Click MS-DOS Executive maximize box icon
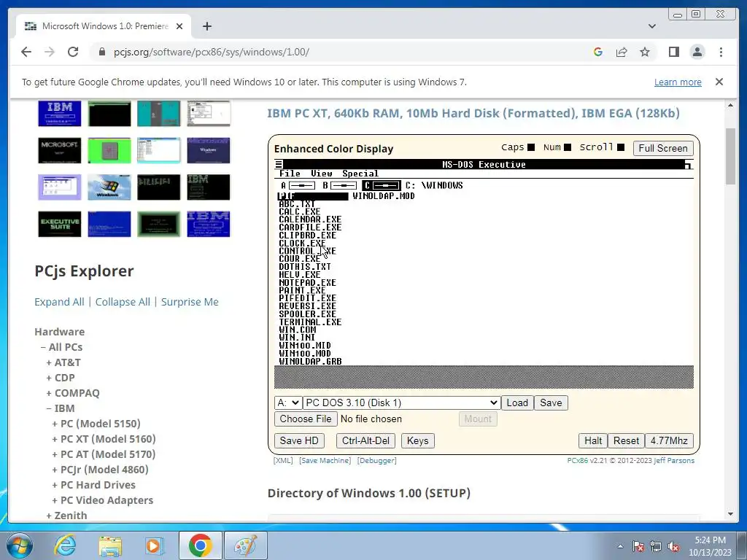 pyautogui.click(x=689, y=165)
